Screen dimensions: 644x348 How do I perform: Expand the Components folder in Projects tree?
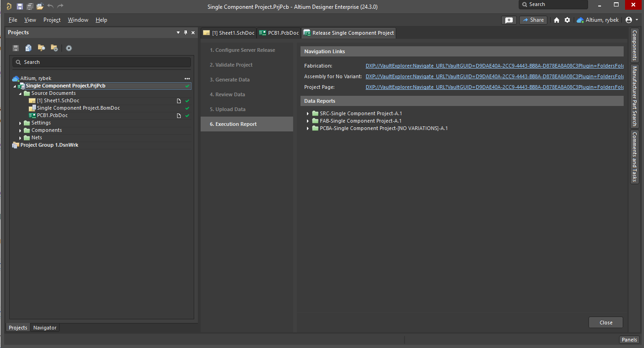click(20, 130)
